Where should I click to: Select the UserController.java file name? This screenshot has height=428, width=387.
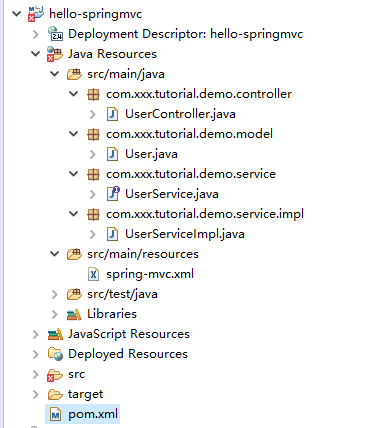pos(180,114)
